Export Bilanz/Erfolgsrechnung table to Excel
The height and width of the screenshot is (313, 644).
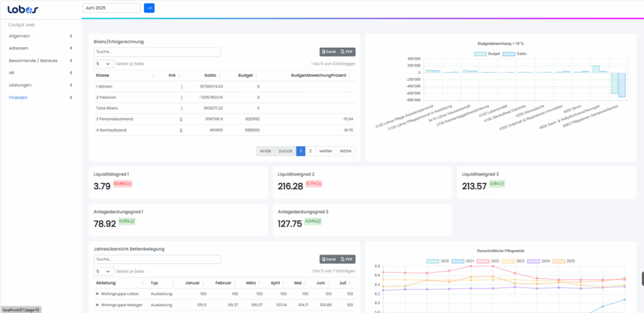330,52
